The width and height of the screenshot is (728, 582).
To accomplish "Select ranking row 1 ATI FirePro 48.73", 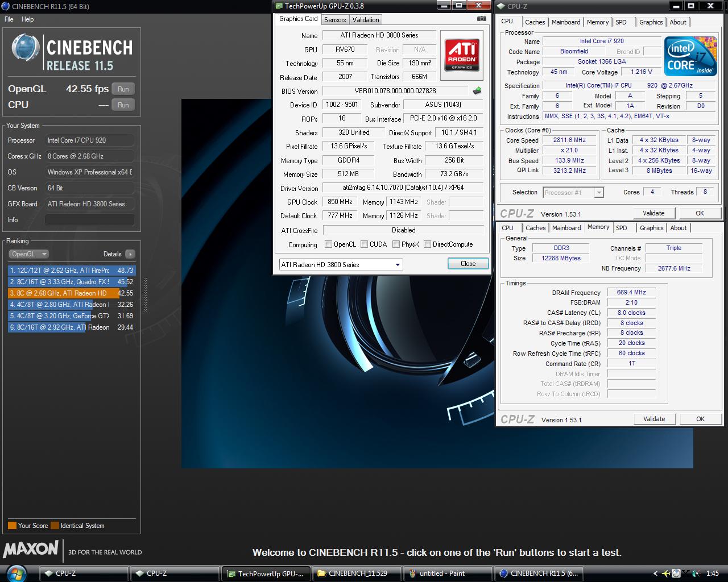I will (72, 271).
